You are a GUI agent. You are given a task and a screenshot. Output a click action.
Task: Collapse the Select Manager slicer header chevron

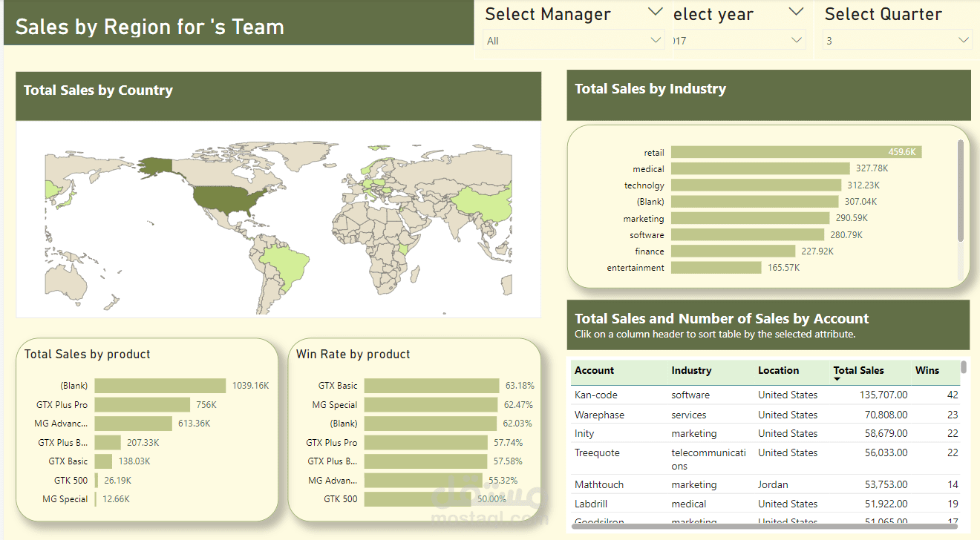pyautogui.click(x=656, y=12)
